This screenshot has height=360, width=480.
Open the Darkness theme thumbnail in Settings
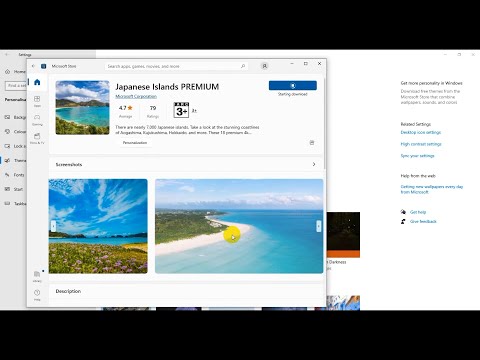[343, 235]
